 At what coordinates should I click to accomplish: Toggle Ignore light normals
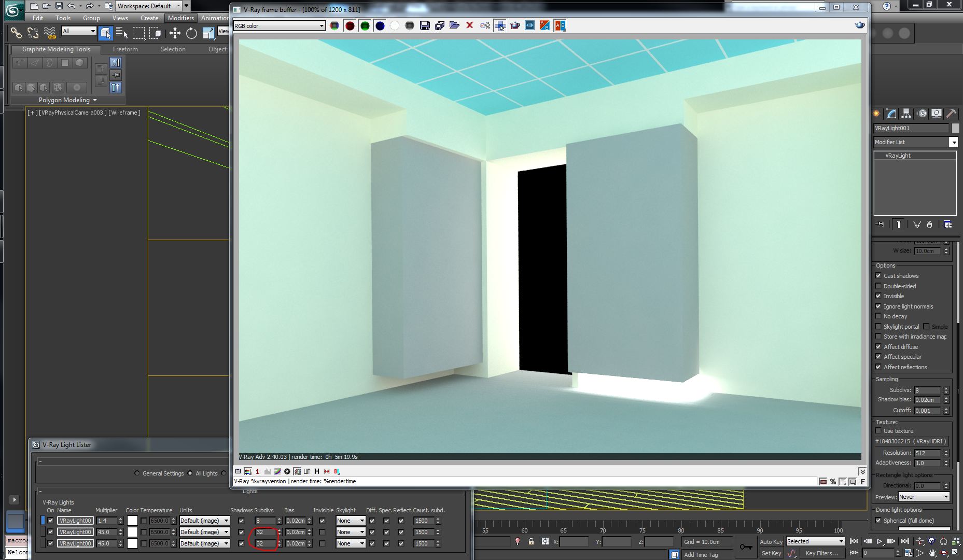coord(878,306)
